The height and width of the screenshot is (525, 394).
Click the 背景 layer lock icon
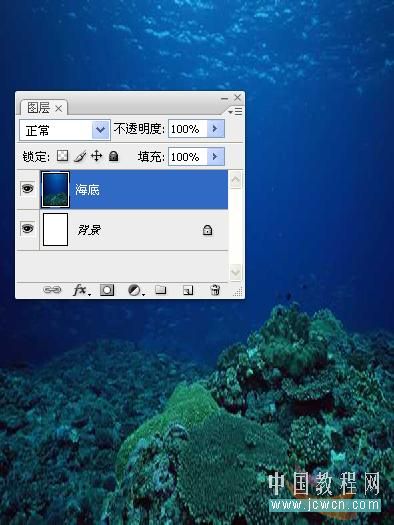coord(208,230)
